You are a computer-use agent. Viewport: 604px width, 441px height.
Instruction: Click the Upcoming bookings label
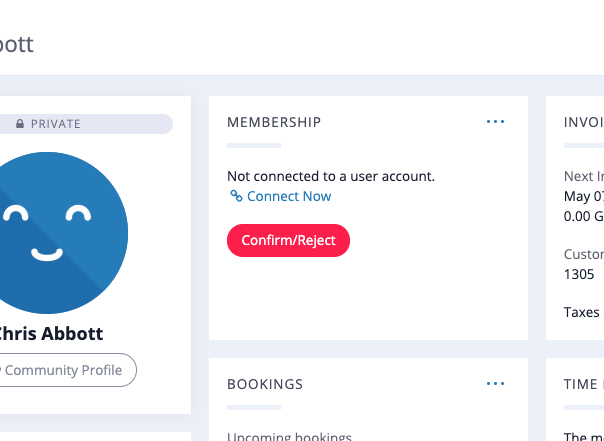[x=289, y=436]
